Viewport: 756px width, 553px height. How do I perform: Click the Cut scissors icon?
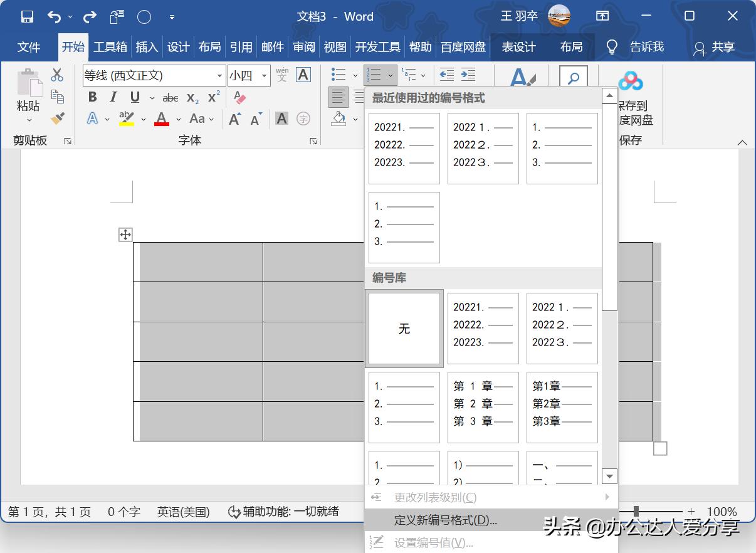pyautogui.click(x=58, y=75)
